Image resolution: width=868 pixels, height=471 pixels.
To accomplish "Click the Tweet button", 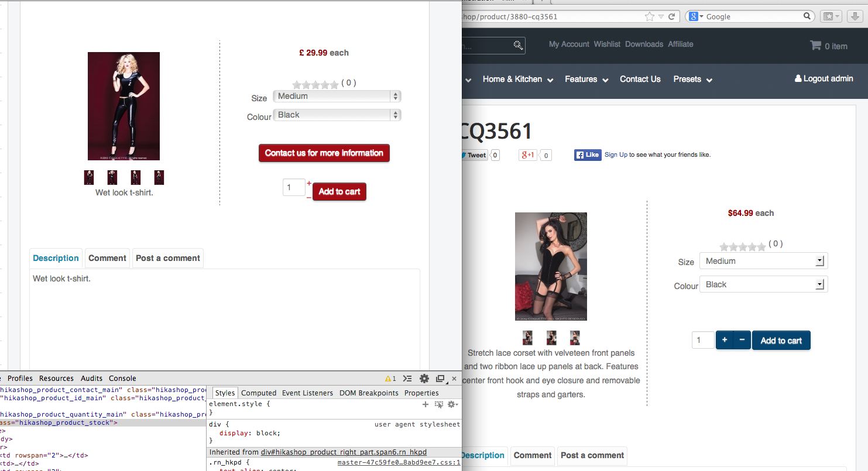I will tap(474, 155).
